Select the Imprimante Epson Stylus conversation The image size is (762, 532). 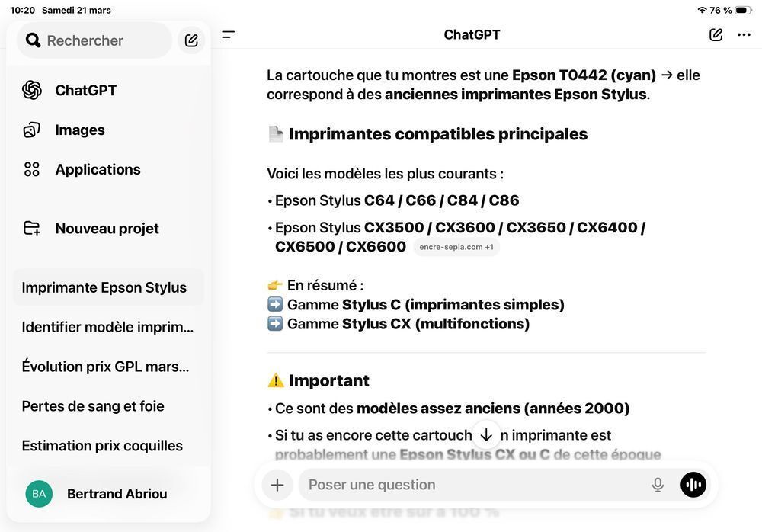(108, 287)
